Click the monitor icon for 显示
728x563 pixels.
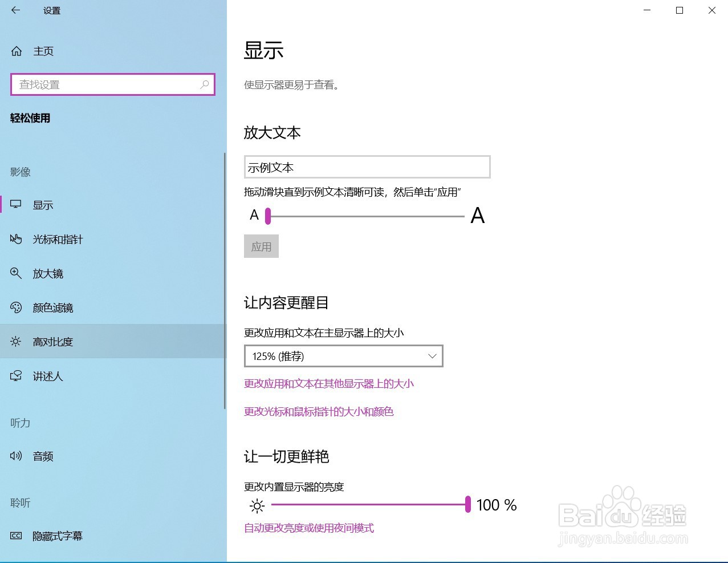click(x=16, y=205)
